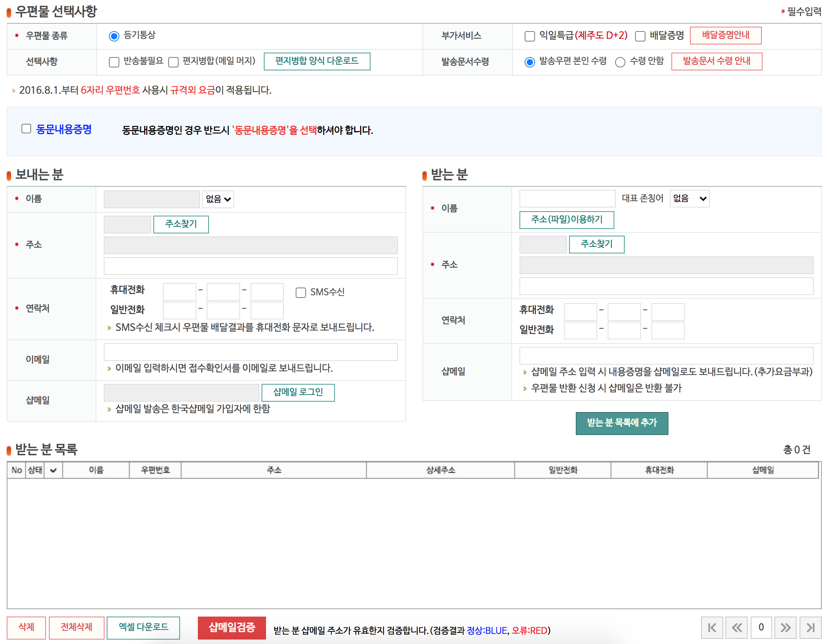Click the next page double-arrow control

click(x=786, y=627)
